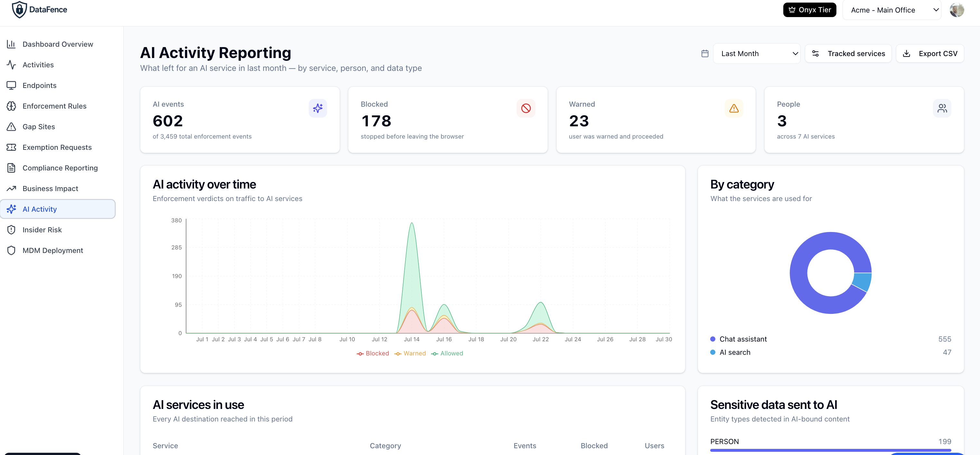Click the Chat assistant count 555
The width and height of the screenshot is (980, 455).
[944, 339]
